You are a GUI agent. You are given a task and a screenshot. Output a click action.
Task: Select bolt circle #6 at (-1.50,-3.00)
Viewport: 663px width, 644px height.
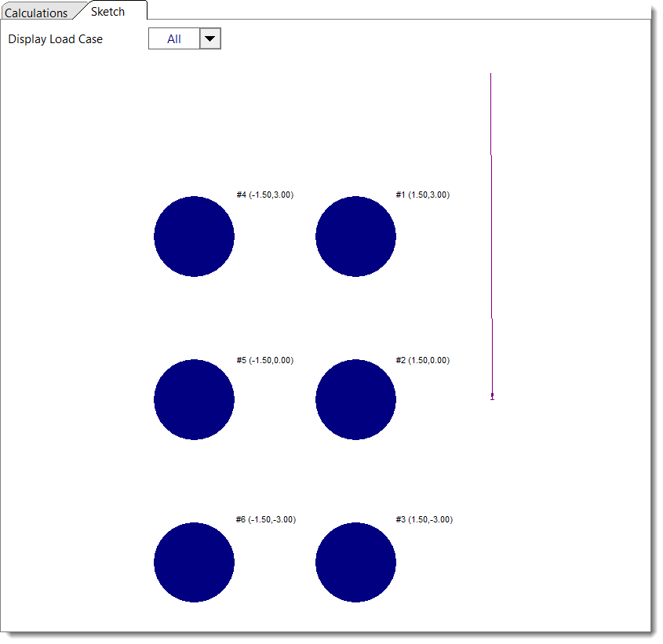click(x=194, y=562)
